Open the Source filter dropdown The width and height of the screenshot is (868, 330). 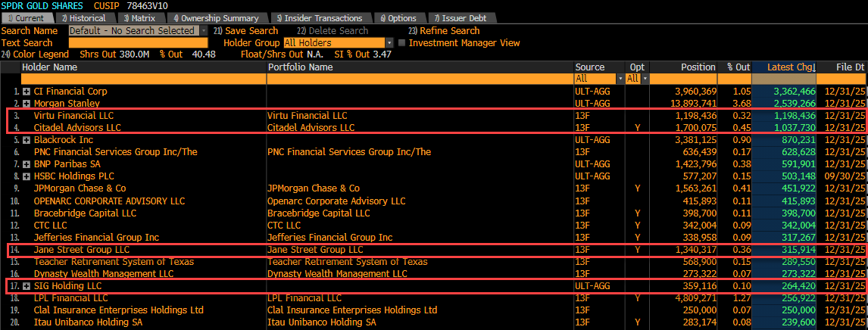pyautogui.click(x=620, y=79)
